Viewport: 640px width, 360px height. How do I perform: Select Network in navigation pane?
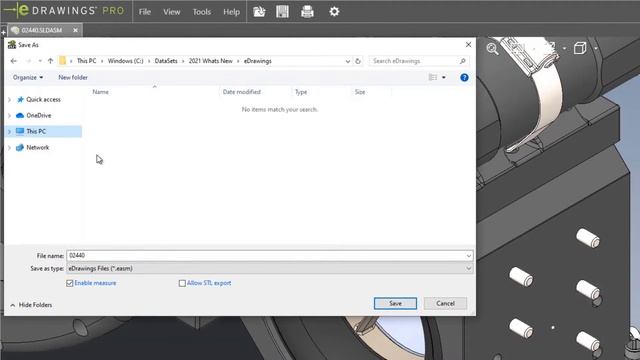38,147
